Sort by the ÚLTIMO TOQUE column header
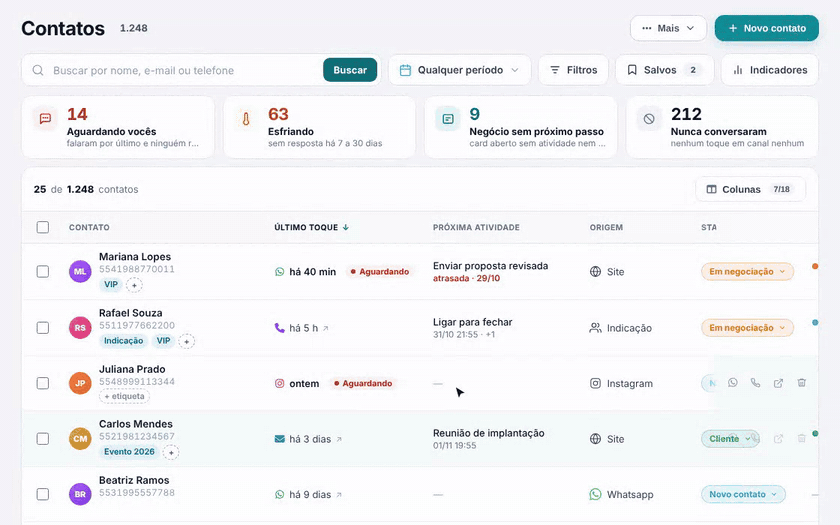840x525 pixels. [312, 227]
